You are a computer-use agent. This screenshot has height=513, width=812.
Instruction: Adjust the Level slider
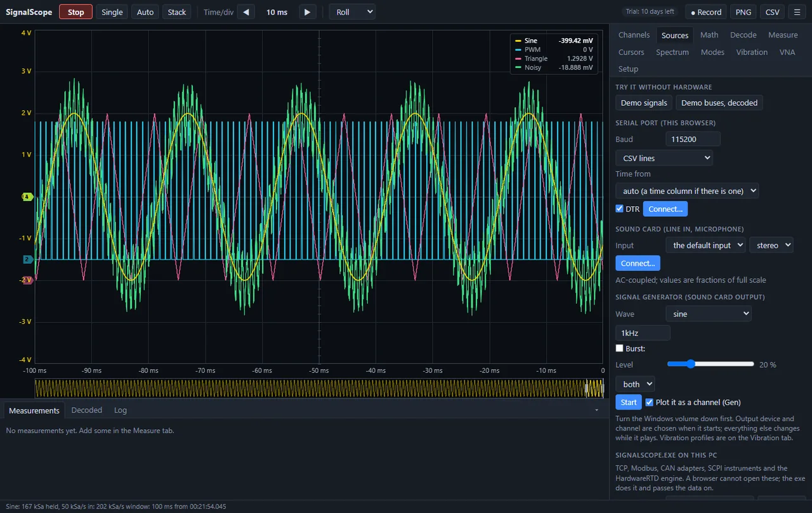(x=710, y=364)
